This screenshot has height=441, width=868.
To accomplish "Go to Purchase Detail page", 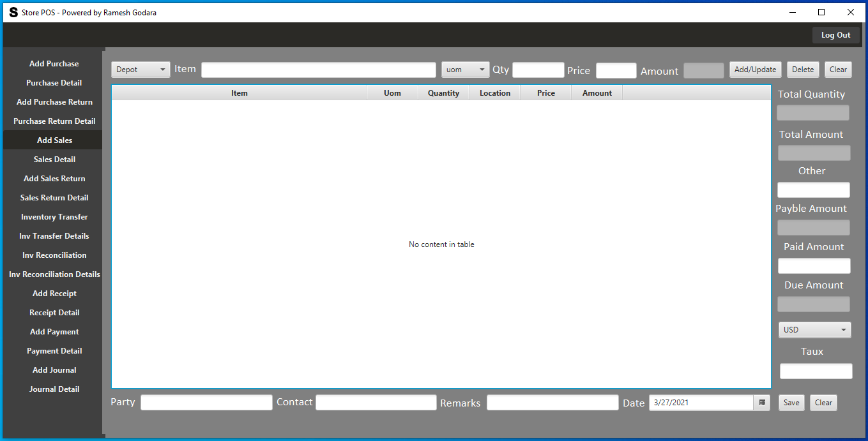I will pyautogui.click(x=54, y=83).
